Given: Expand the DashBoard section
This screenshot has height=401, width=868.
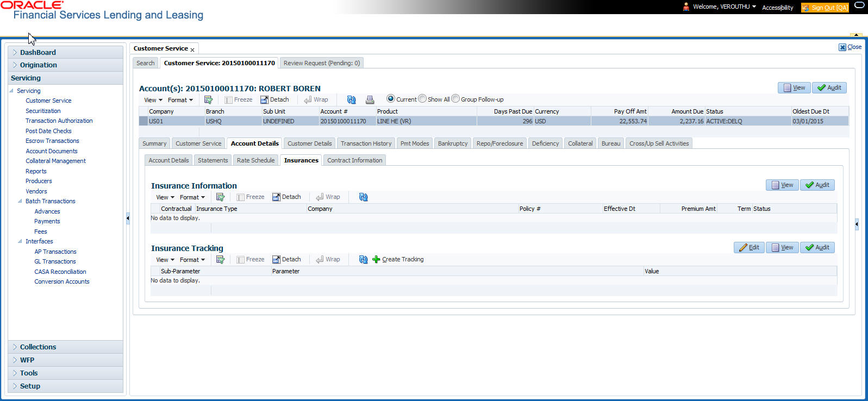Looking at the screenshot, I should pyautogui.click(x=65, y=52).
